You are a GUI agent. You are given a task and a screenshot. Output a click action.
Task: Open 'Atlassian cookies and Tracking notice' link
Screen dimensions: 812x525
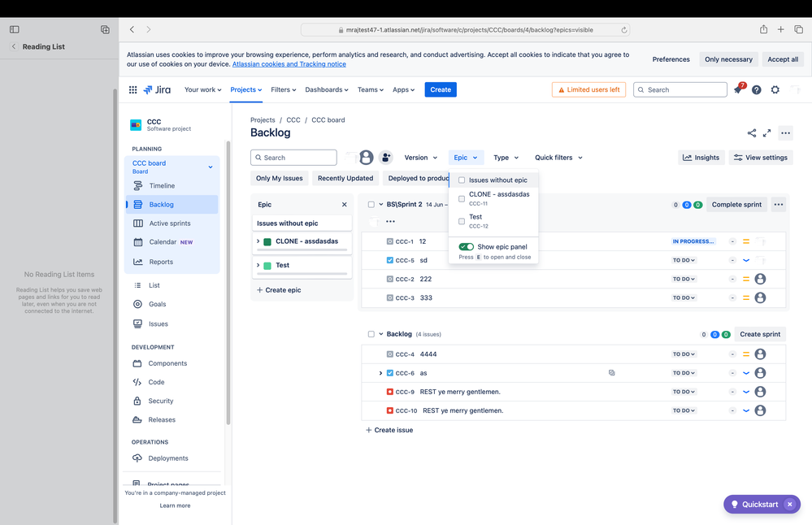pos(289,64)
